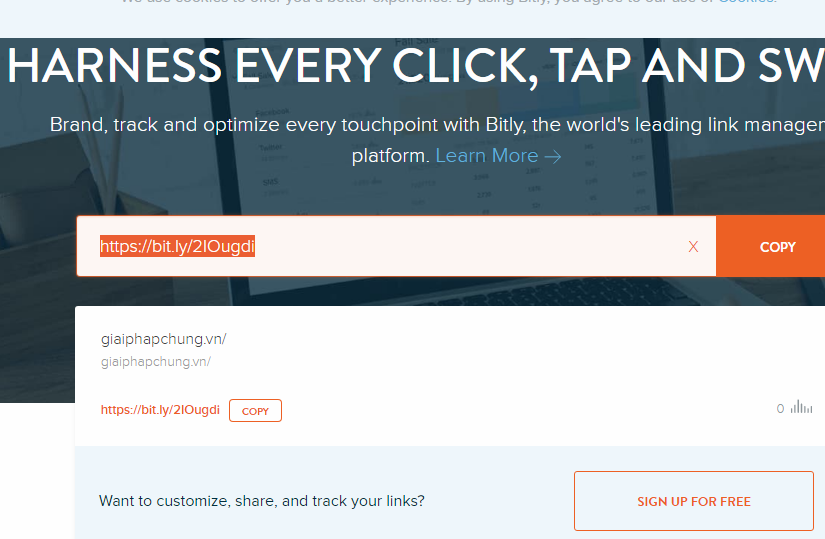Click the grey giaiphapchung.vn/ destination URL
Screen dimensions: 825x539
point(156,362)
